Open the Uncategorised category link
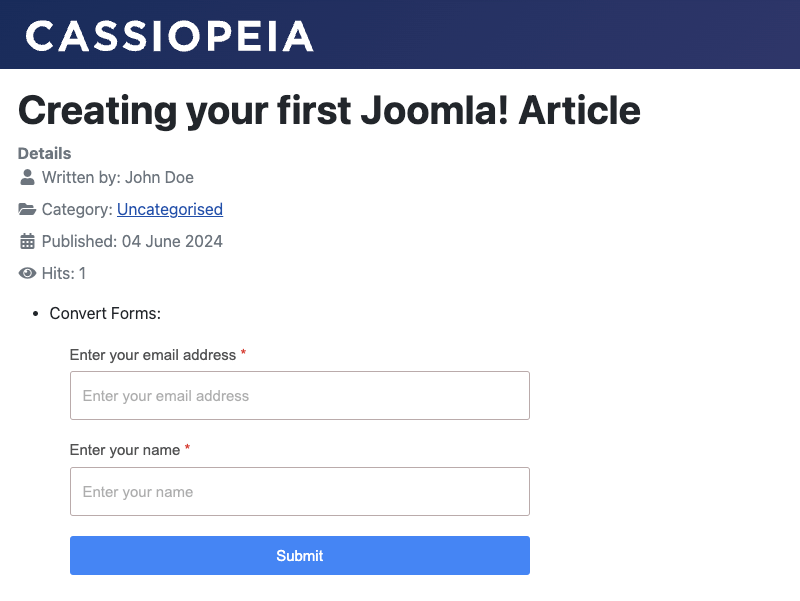Viewport: 800px width, 601px height. tap(170, 209)
